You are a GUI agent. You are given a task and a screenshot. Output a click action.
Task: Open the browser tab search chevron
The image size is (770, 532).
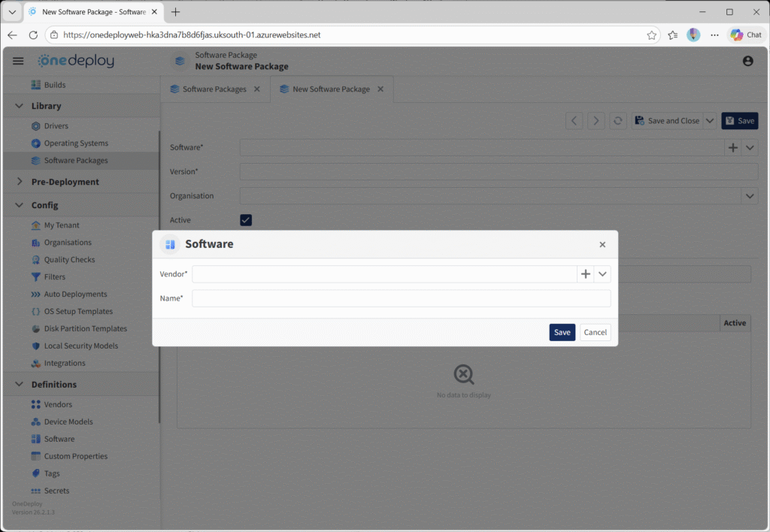(x=12, y=12)
